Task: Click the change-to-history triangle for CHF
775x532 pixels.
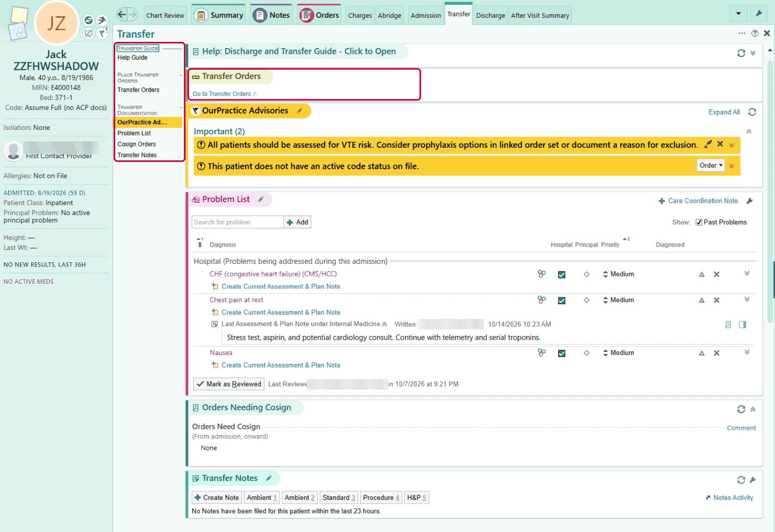Action: click(702, 274)
